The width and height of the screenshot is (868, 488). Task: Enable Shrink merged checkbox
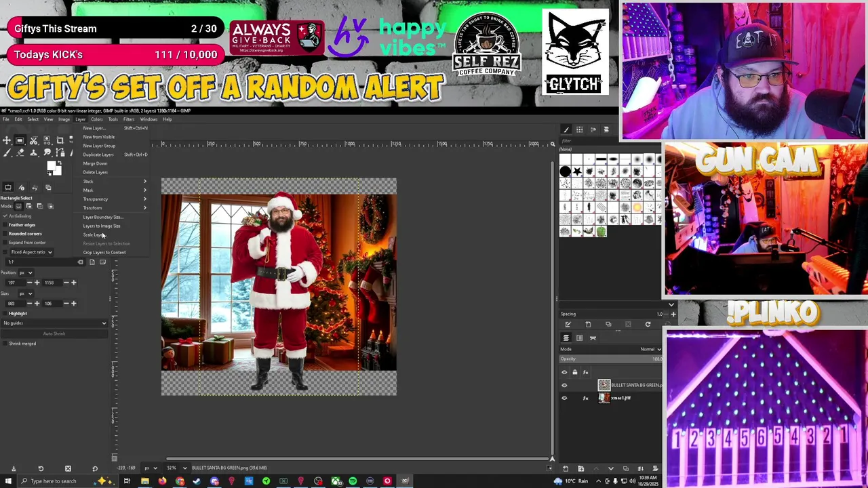click(x=5, y=343)
